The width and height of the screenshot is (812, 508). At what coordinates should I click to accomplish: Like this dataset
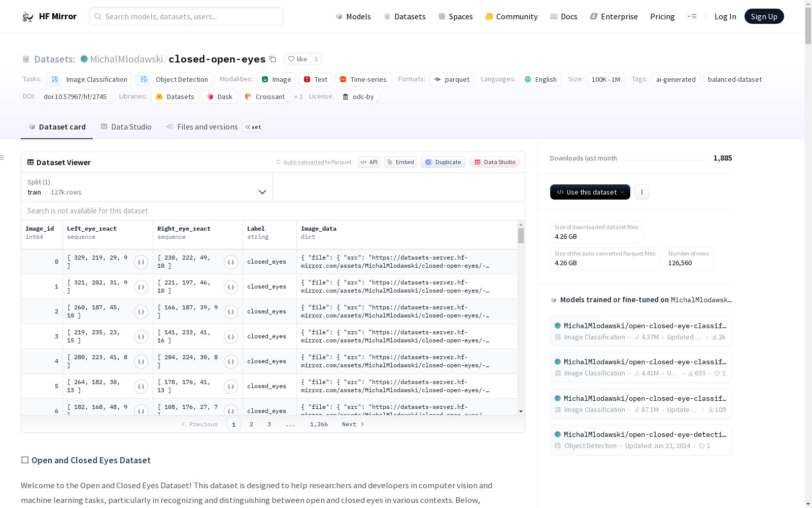coord(297,59)
